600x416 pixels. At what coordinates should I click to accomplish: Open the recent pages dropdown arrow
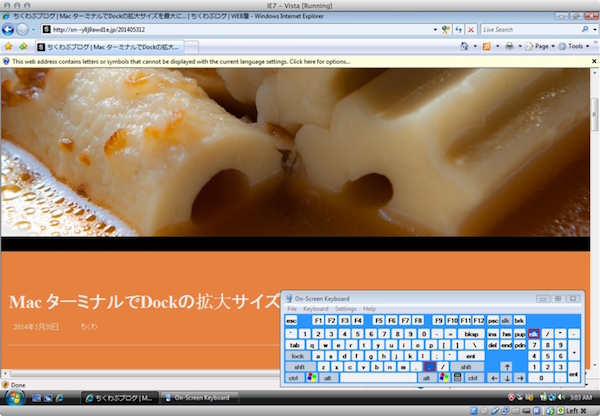pyautogui.click(x=33, y=29)
